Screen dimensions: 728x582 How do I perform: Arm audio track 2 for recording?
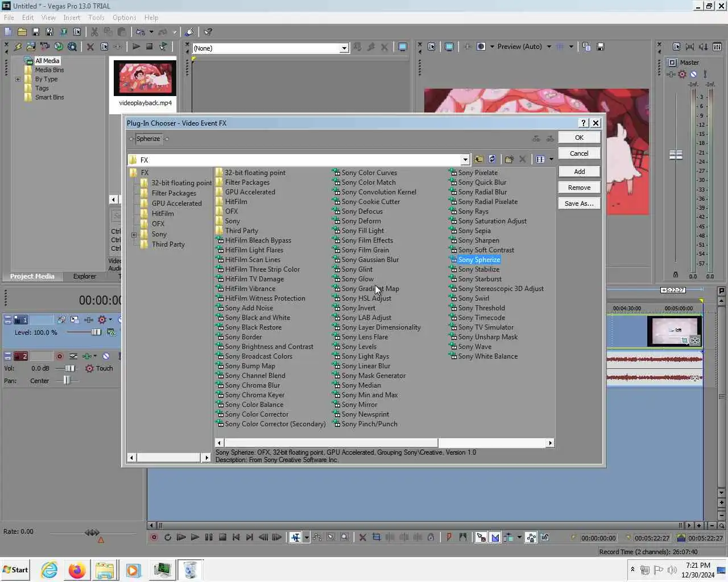tap(59, 356)
